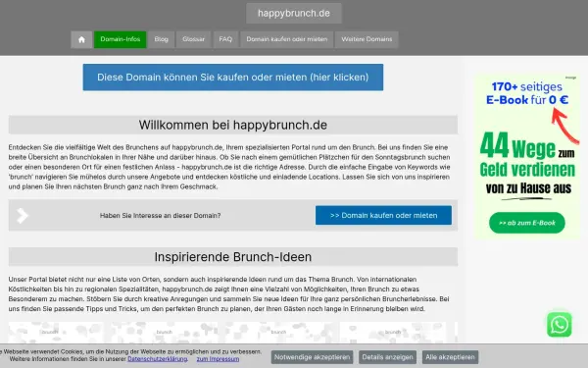Click the Willkommen bei happybrunch.de heading

pyautogui.click(x=233, y=125)
